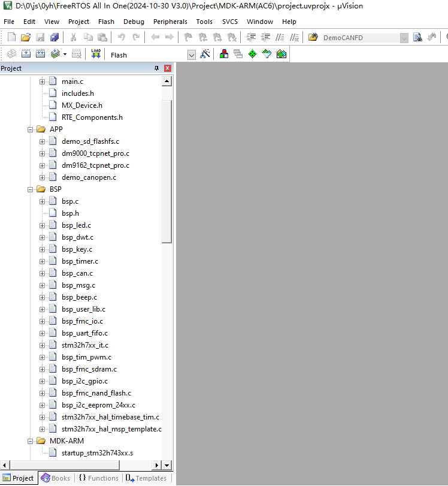Manage Run-Time Environment green diamond icon
The height and width of the screenshot is (486, 448).
click(253, 54)
